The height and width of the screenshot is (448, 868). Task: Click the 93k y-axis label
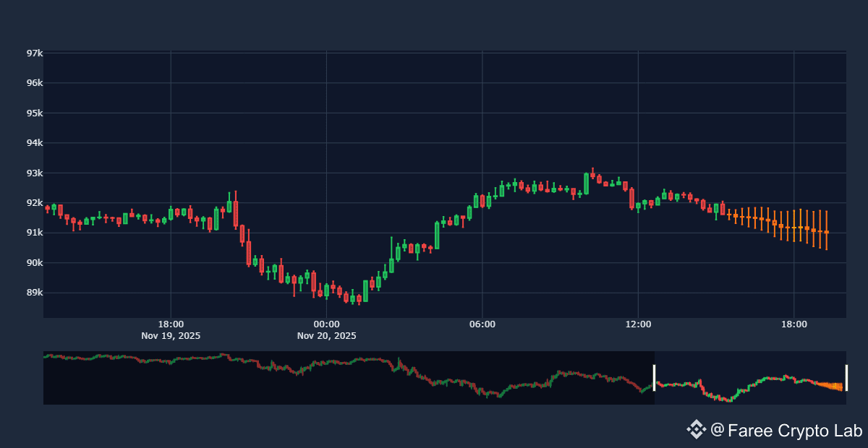coord(35,173)
